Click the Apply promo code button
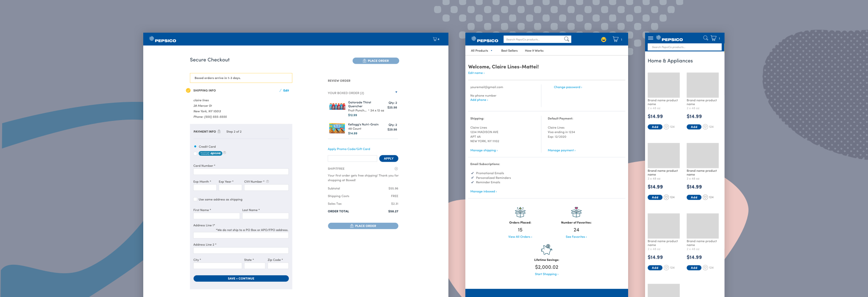This screenshot has height=297, width=868. tap(389, 159)
